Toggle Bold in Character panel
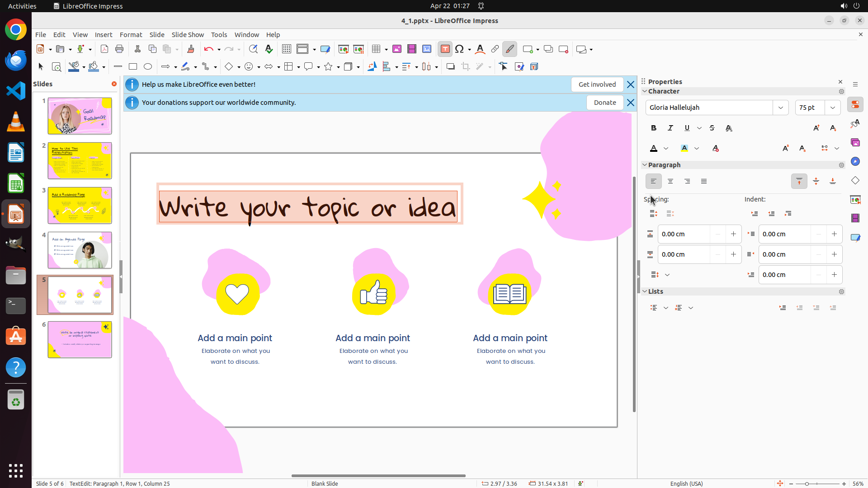The image size is (868, 488). tap(654, 128)
